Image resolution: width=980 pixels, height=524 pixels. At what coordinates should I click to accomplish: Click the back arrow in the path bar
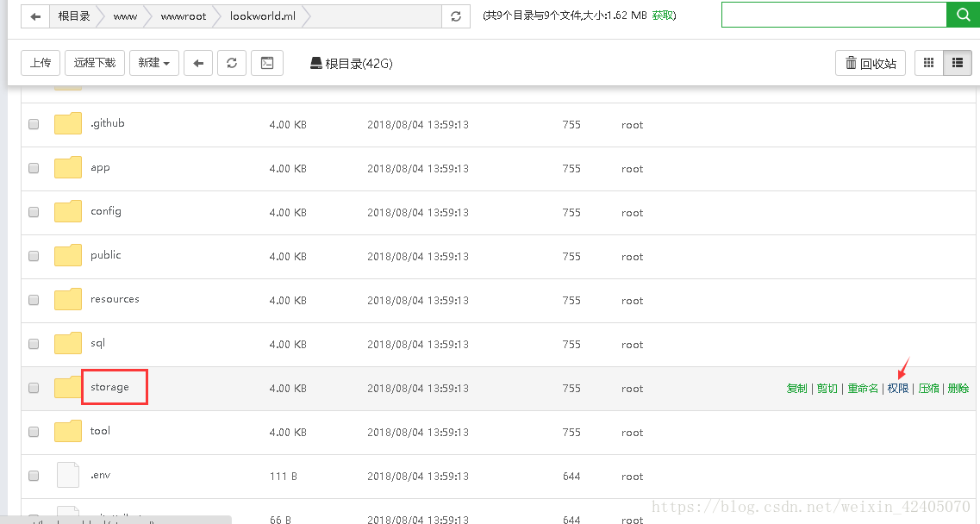(35, 16)
